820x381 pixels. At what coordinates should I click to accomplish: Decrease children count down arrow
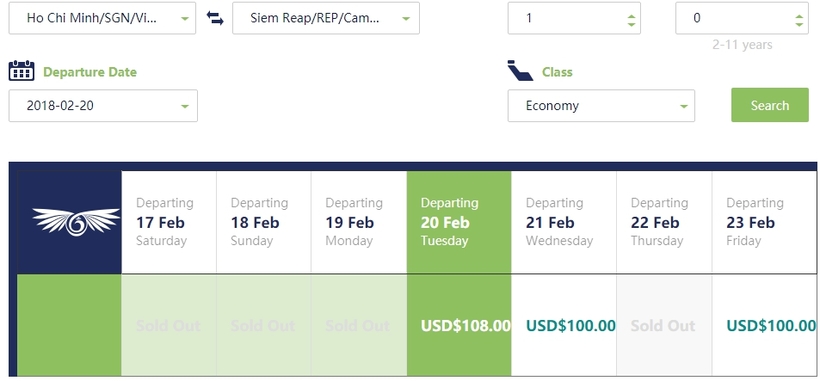click(x=799, y=23)
